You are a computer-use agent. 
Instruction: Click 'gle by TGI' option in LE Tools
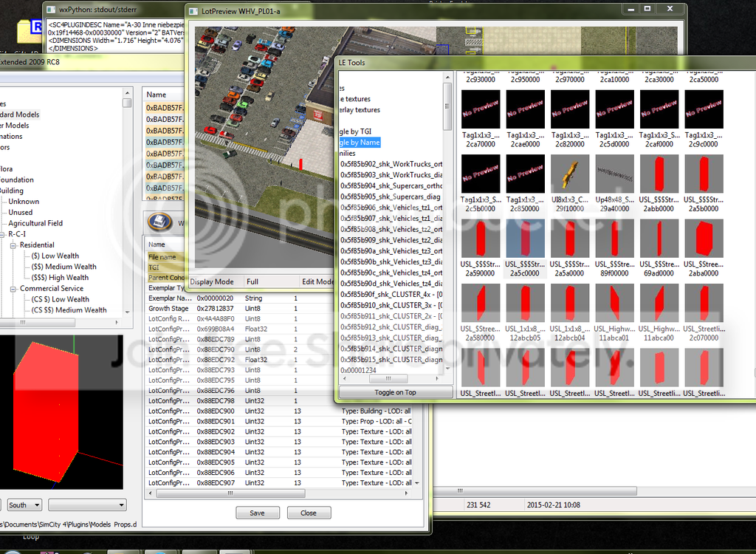click(355, 131)
